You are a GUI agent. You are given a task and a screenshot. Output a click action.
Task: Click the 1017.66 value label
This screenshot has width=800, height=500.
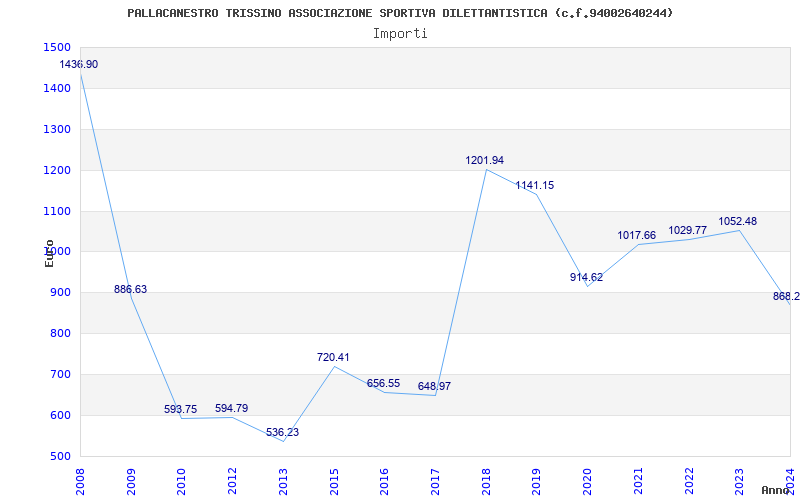click(636, 235)
